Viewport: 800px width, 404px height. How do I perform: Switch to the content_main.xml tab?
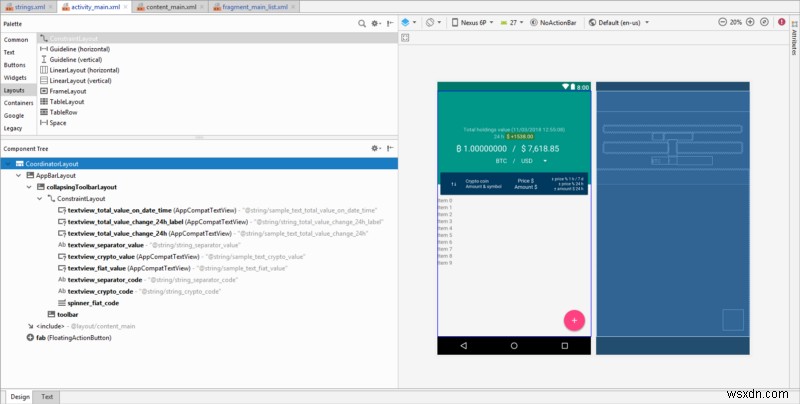click(x=171, y=7)
